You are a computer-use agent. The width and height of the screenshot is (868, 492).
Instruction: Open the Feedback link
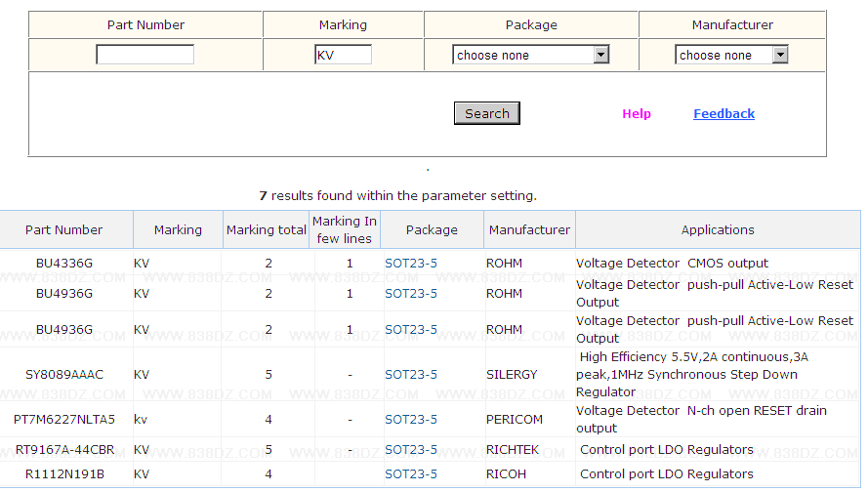click(723, 114)
